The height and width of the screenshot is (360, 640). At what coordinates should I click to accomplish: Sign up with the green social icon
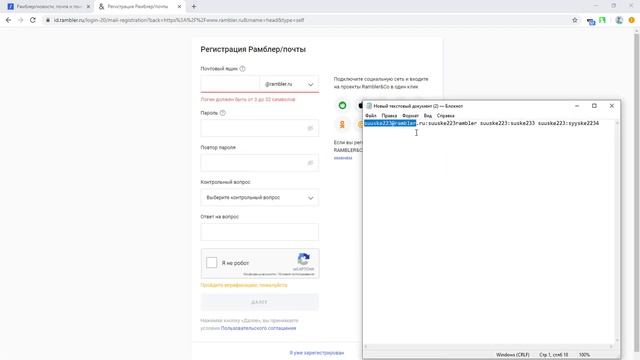342,105
